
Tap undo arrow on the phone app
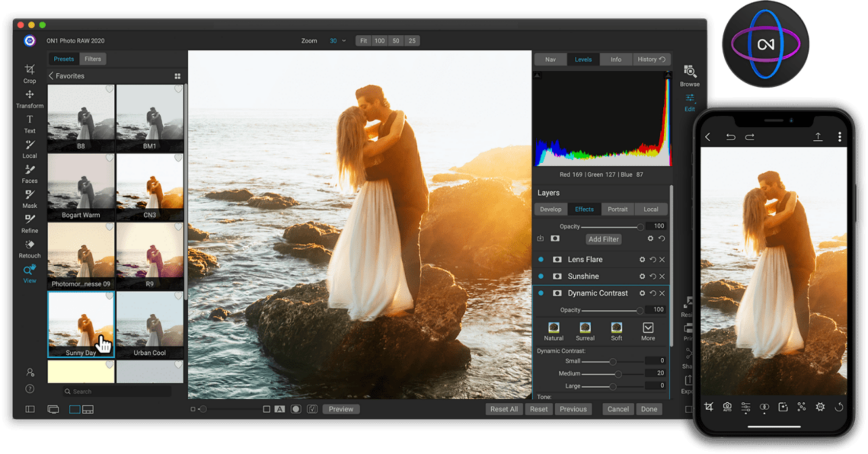730,137
